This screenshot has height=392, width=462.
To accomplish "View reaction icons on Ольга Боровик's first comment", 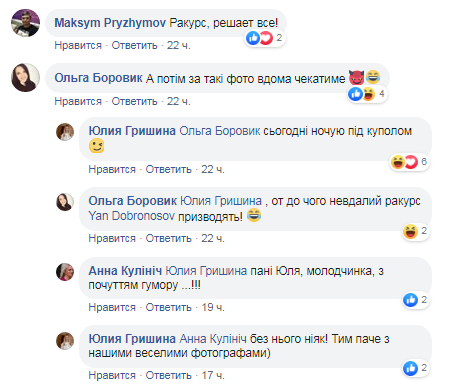I will 367,94.
